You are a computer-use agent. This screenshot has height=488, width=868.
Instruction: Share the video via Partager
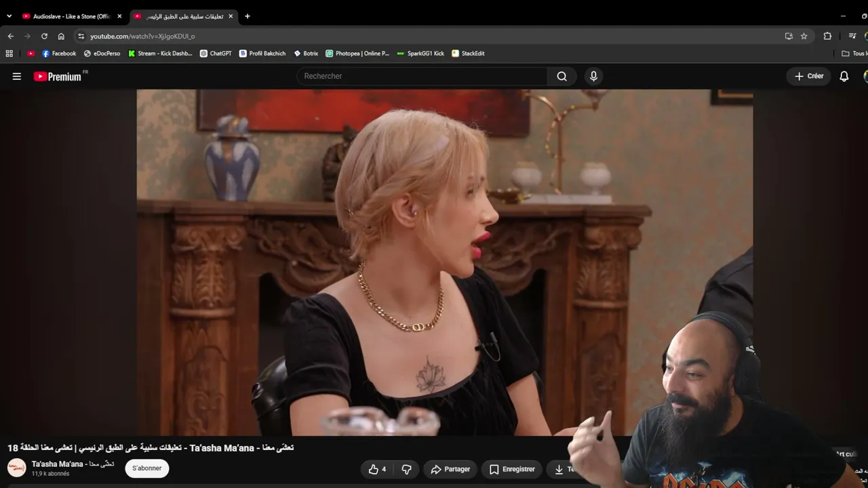[450, 469]
